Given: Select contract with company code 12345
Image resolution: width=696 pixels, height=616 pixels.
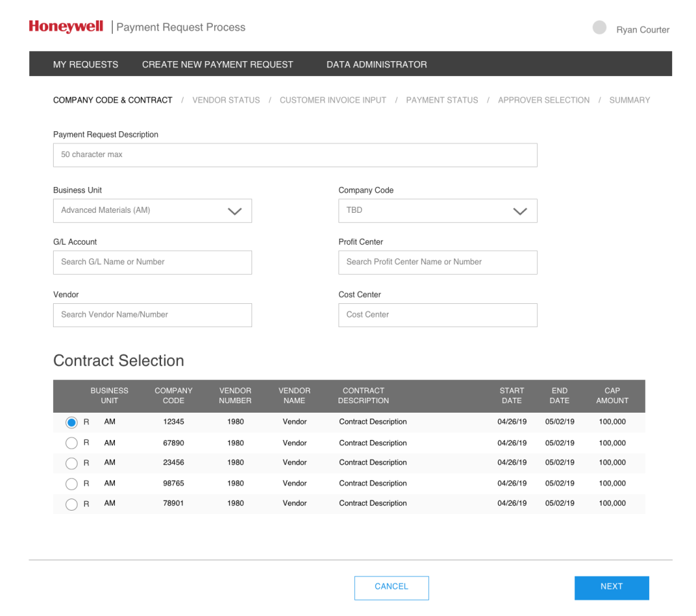Looking at the screenshot, I should coord(71,423).
